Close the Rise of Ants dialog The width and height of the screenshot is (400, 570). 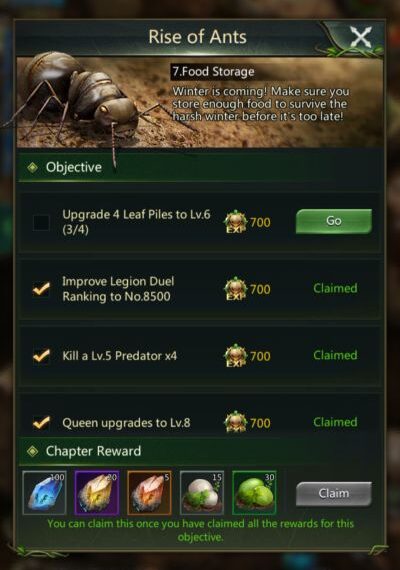361,37
